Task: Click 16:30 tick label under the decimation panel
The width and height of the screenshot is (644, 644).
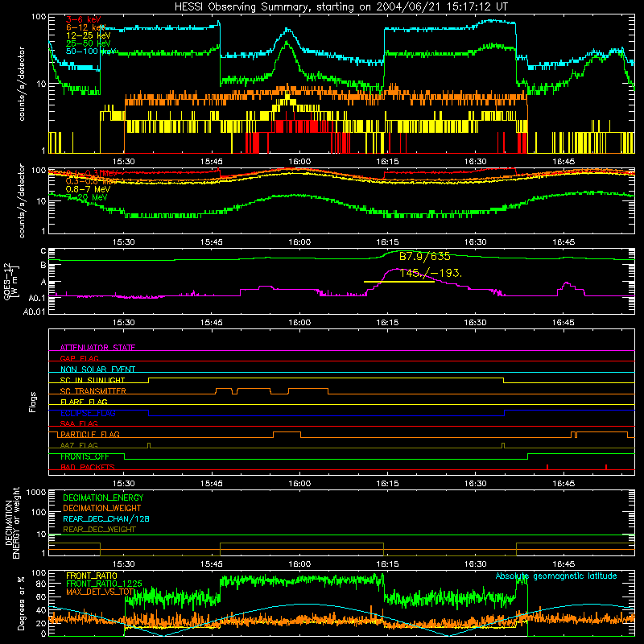Action: tap(476, 564)
